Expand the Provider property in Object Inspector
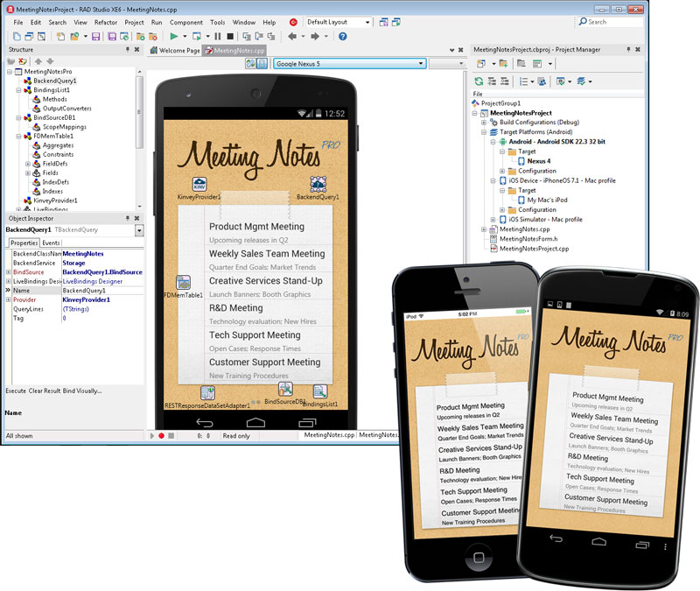 click(8, 299)
